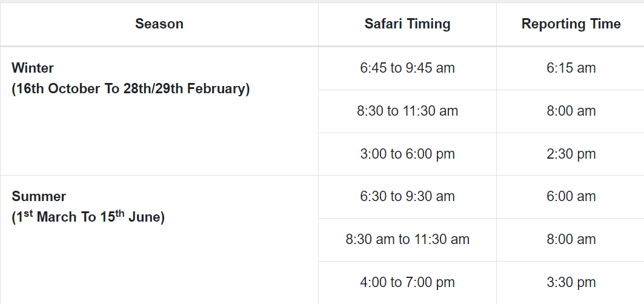Click the 4:00 to 7:00 pm timing cell
Screen dimensions: 644x304
tap(407, 282)
